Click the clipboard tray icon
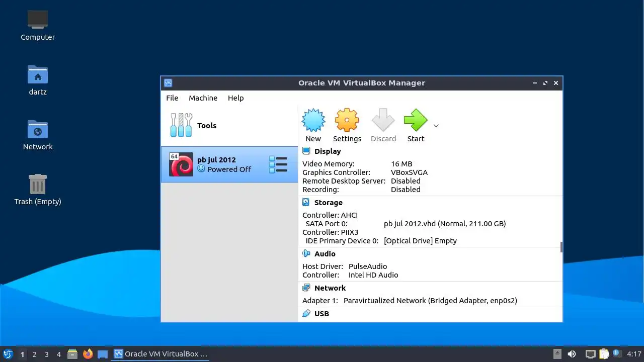644x362 pixels. coord(604,354)
